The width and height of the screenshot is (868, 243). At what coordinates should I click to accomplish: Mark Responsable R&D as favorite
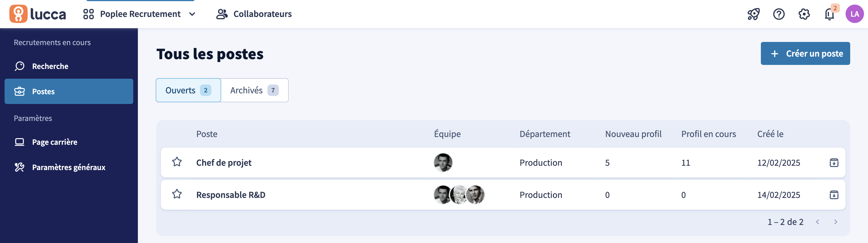177,194
